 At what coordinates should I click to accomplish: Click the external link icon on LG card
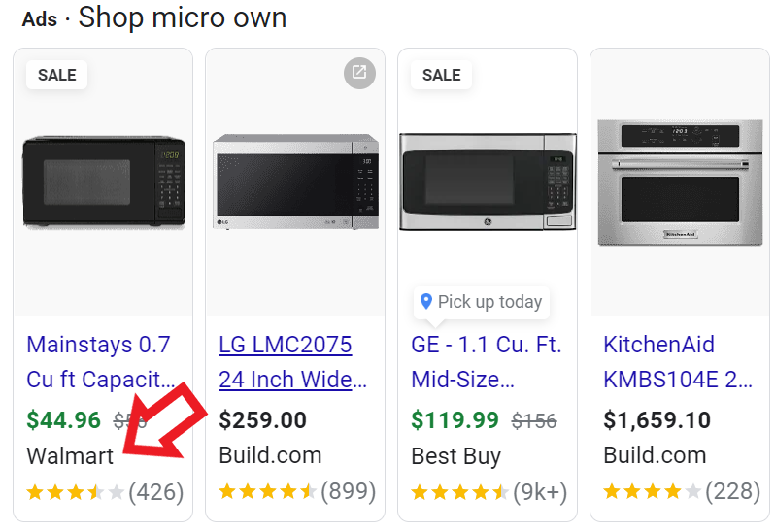click(359, 73)
